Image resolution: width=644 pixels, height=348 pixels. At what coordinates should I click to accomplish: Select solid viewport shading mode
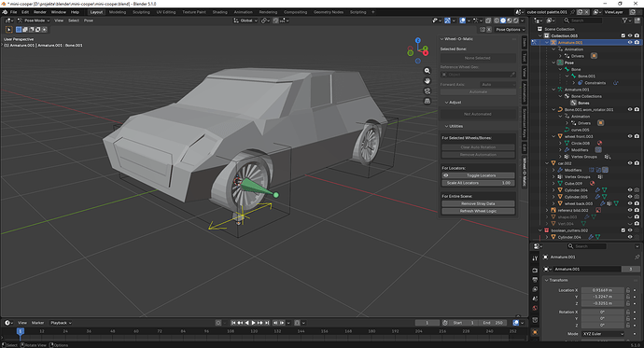503,21
